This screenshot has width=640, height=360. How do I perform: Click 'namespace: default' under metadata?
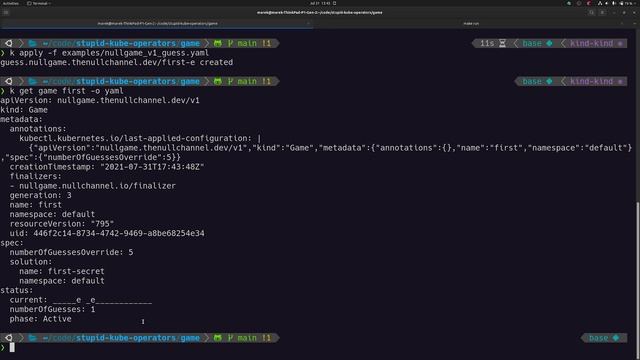[52, 214]
